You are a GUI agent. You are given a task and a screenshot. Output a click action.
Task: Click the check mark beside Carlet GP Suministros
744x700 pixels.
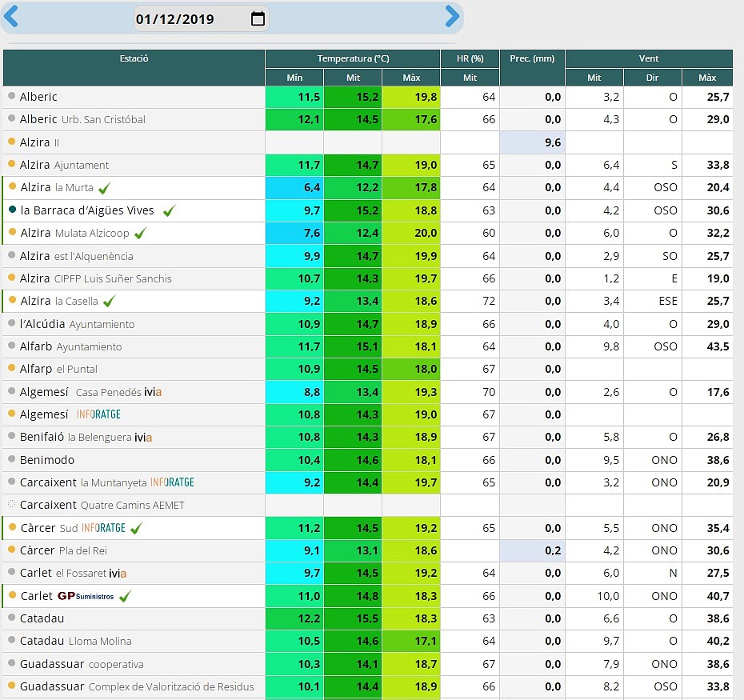click(125, 596)
